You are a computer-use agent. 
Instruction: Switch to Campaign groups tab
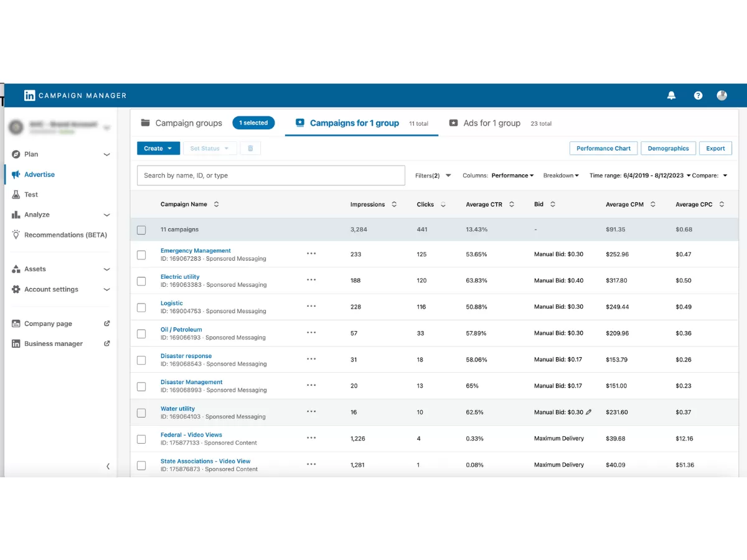click(x=181, y=123)
